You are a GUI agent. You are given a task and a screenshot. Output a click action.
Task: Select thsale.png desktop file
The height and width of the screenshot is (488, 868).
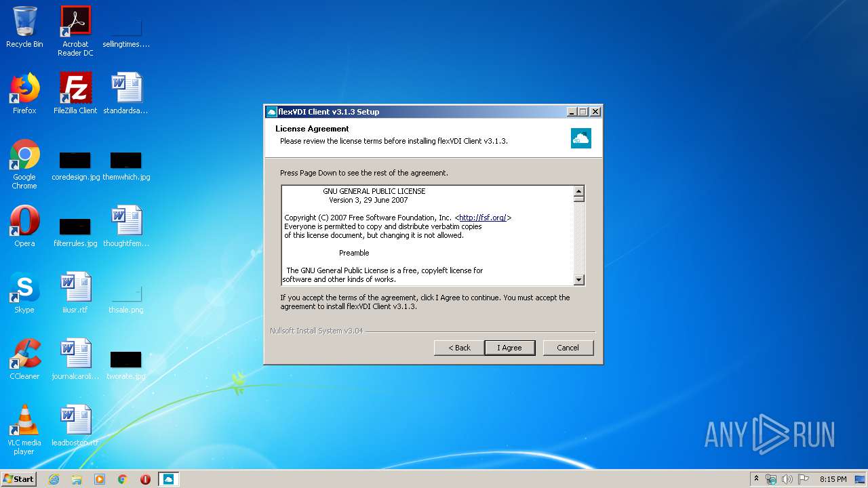coord(126,298)
